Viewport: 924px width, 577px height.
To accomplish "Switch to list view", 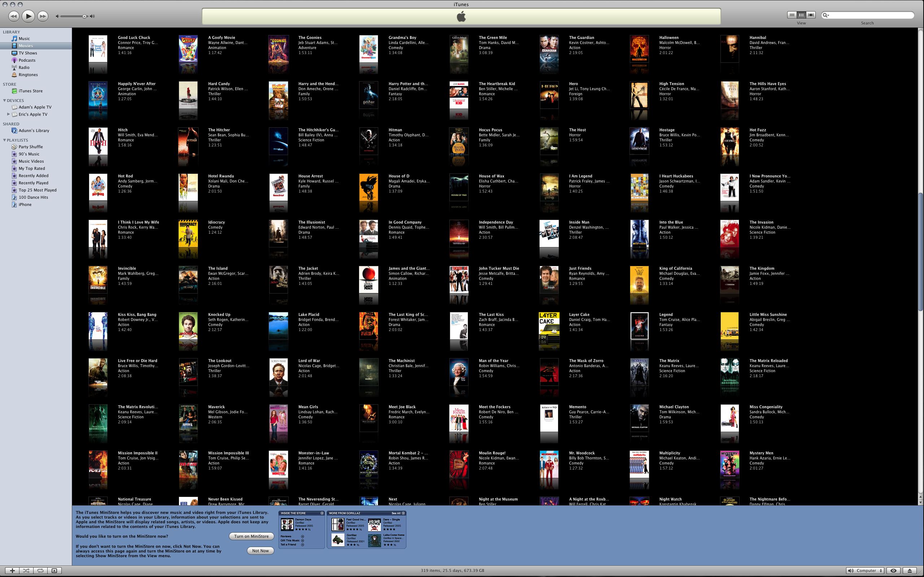I will tap(792, 15).
